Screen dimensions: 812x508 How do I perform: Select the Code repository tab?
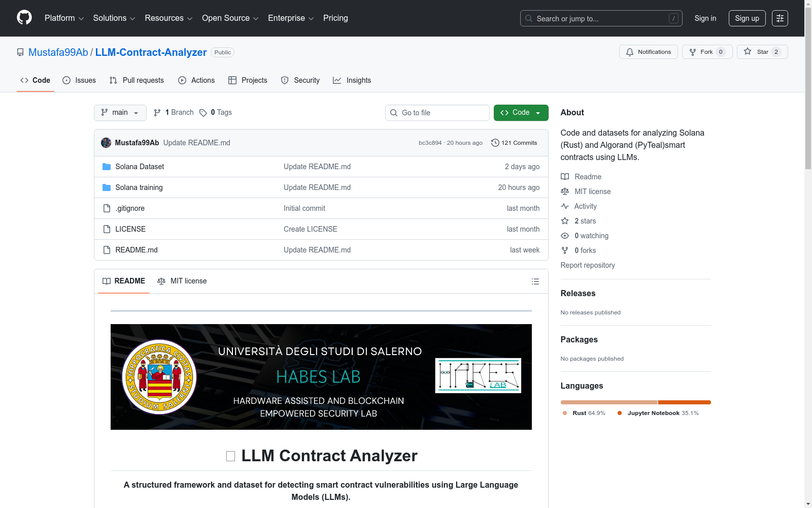tap(36, 80)
